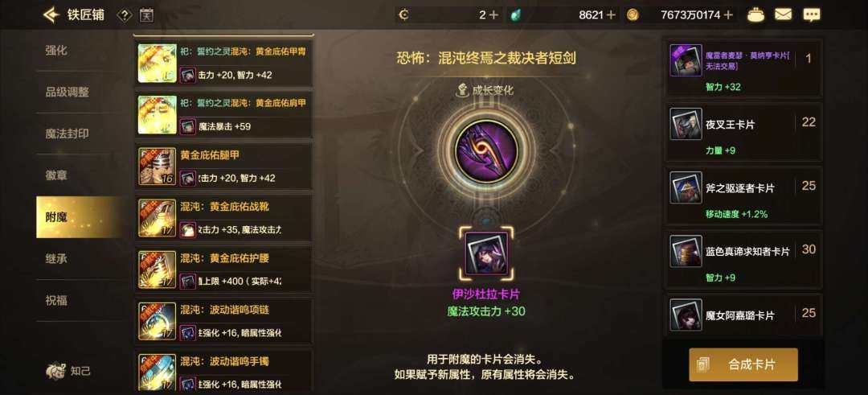Select 混沌：波动谐鸣项链 equipment entry
Screen dimensions: 868x395
[224, 321]
